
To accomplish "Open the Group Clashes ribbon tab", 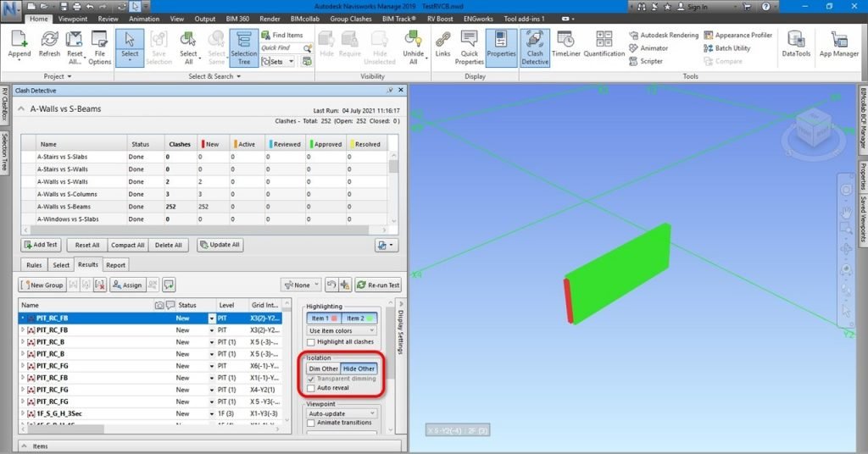I will point(350,19).
